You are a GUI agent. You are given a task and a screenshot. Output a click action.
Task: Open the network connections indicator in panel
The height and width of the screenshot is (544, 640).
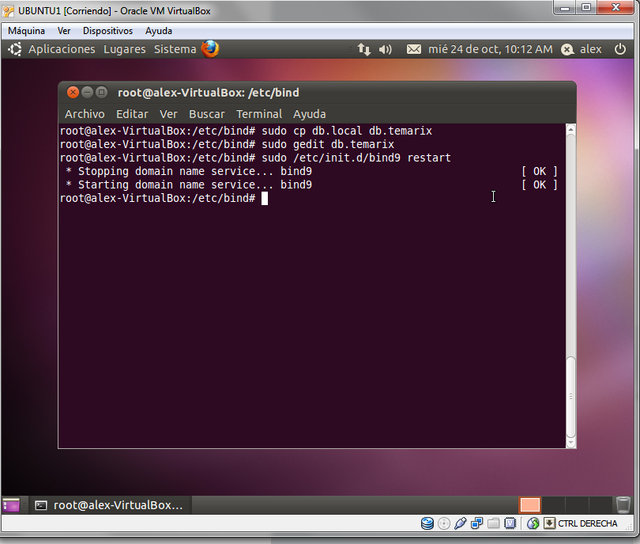pos(364,49)
